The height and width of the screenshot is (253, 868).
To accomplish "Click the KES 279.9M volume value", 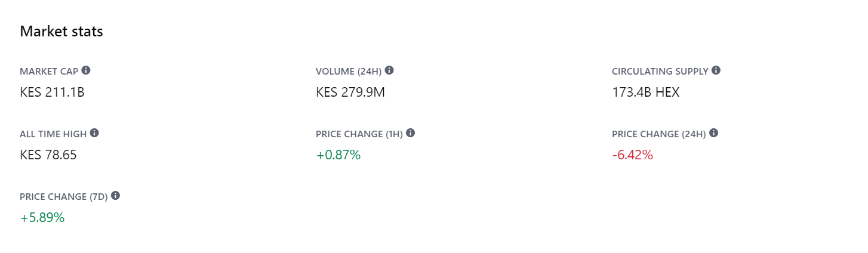I will (350, 92).
